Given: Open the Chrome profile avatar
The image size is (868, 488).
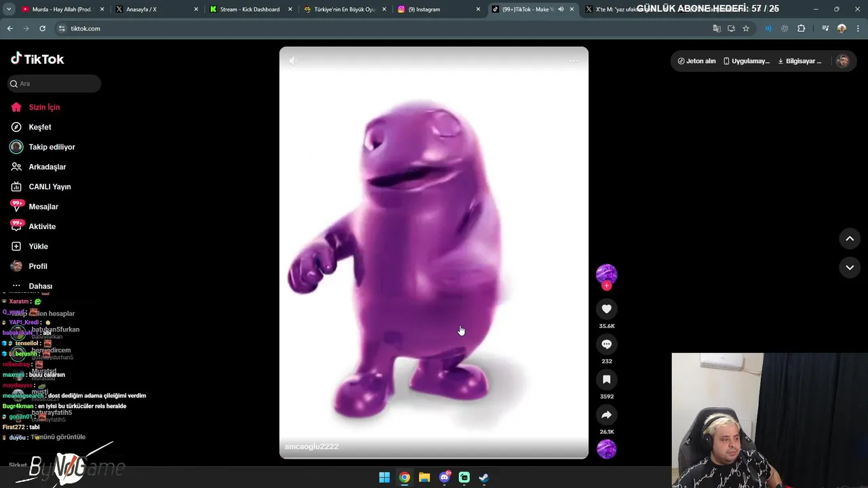Looking at the screenshot, I should [x=842, y=28].
